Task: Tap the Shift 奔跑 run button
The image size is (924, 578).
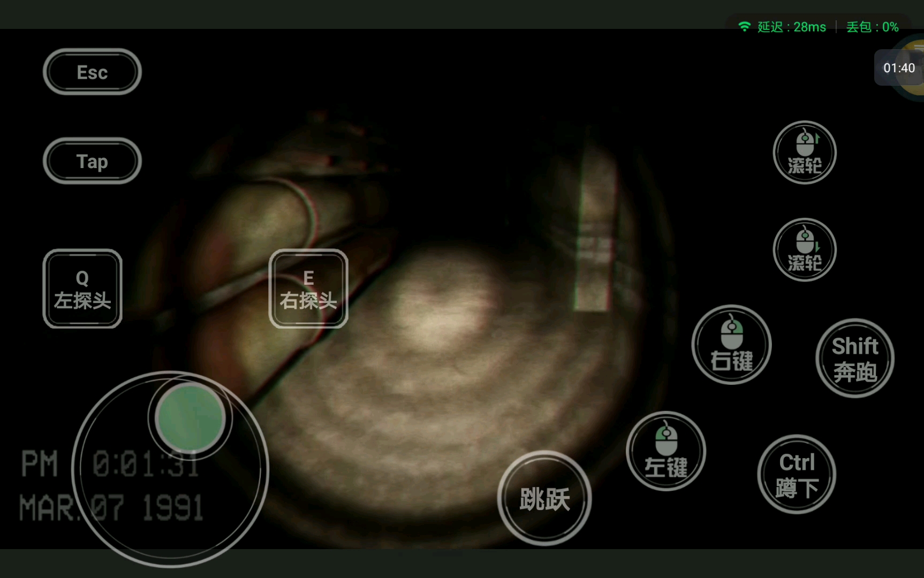Action: [x=855, y=358]
